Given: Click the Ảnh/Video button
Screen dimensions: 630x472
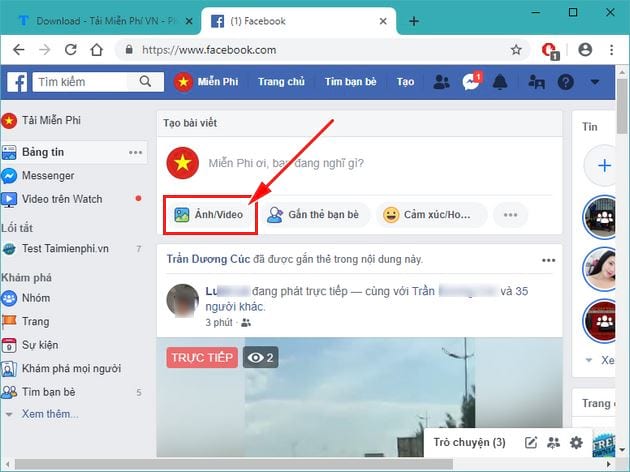Looking at the screenshot, I should click(209, 215).
